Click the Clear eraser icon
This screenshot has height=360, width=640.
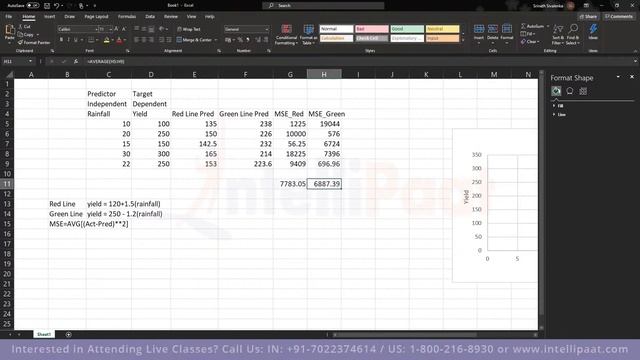[x=523, y=42]
